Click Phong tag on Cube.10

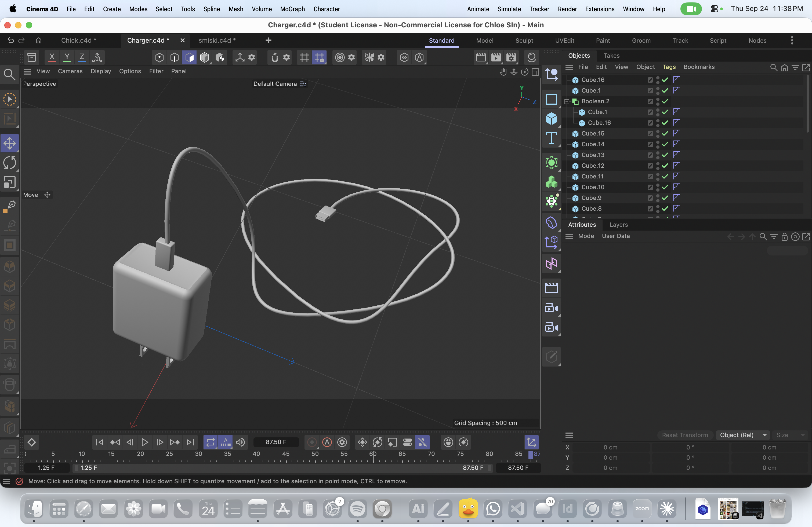[x=676, y=187]
